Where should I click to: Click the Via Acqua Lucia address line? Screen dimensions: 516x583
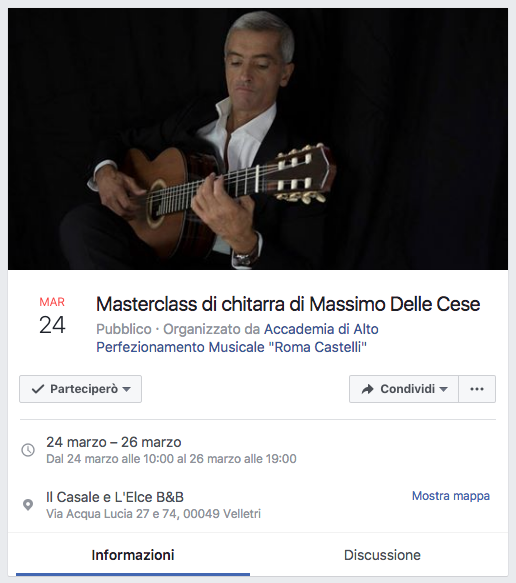pos(154,514)
